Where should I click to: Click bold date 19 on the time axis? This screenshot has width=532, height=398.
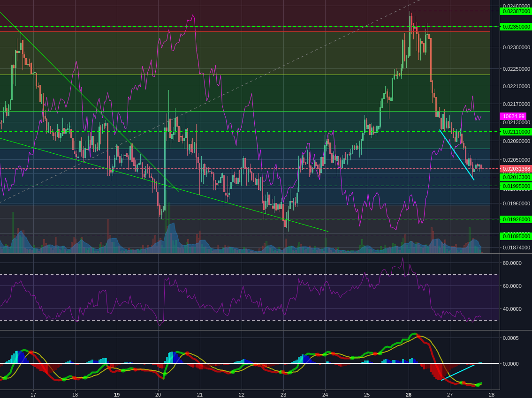tap(117, 395)
